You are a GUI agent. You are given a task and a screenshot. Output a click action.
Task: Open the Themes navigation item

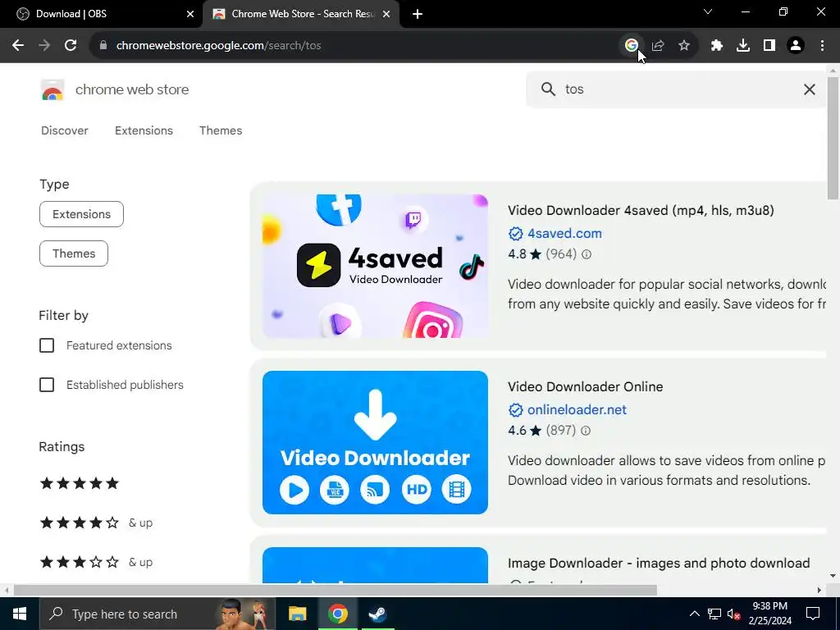pos(221,130)
